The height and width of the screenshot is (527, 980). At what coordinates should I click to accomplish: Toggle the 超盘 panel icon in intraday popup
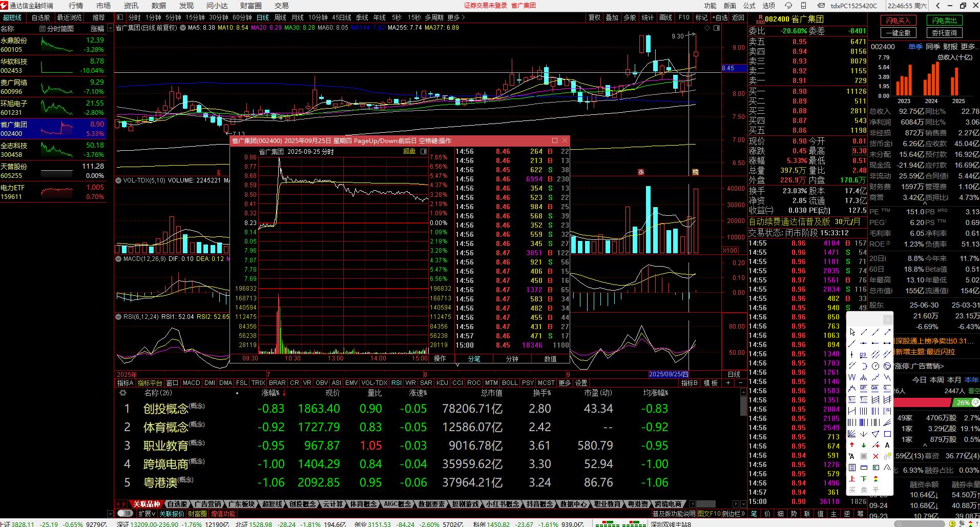(424, 152)
